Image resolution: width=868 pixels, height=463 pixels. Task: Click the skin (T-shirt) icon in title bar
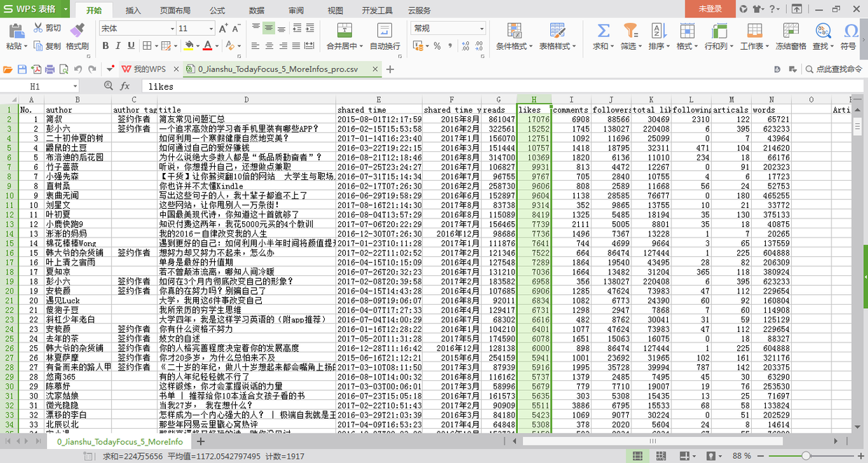[757, 8]
